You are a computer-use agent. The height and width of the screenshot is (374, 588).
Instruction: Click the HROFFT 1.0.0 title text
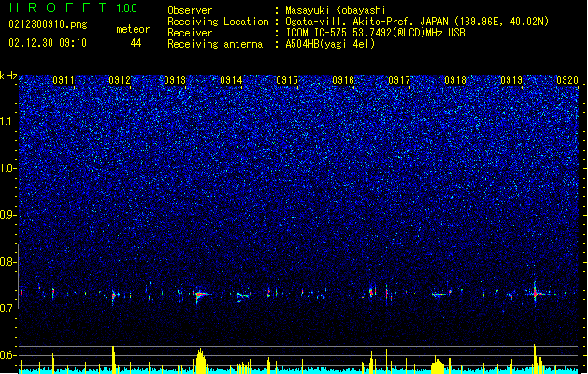click(74, 7)
